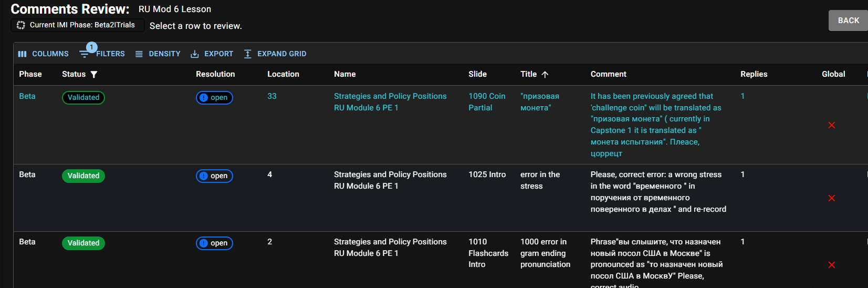This screenshot has width=868, height=288.
Task: Click the Density lines icon
Action: [x=139, y=54]
